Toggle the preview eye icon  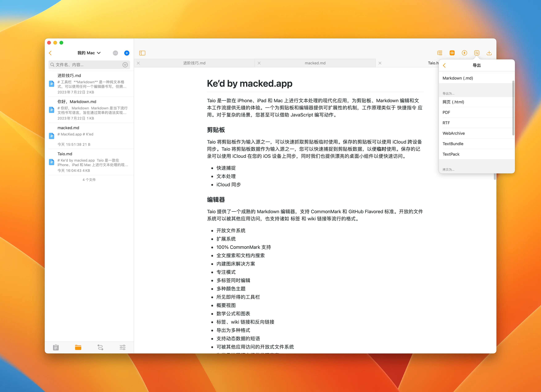click(452, 53)
